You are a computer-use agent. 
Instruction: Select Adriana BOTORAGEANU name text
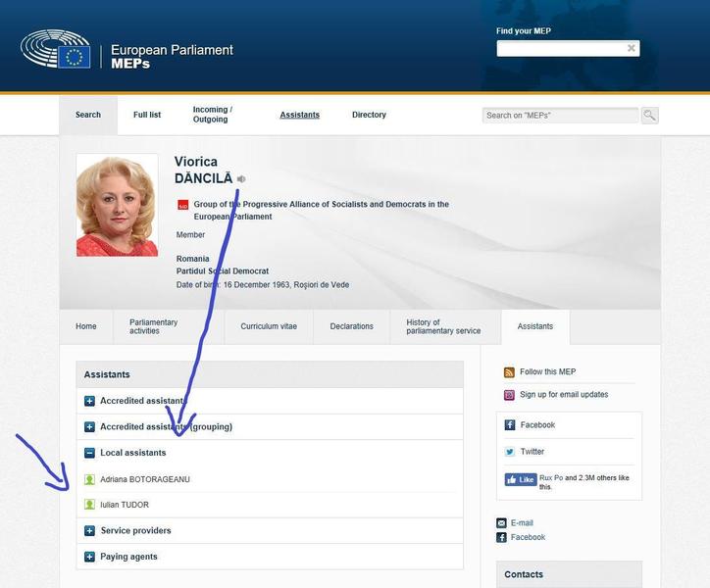click(145, 479)
